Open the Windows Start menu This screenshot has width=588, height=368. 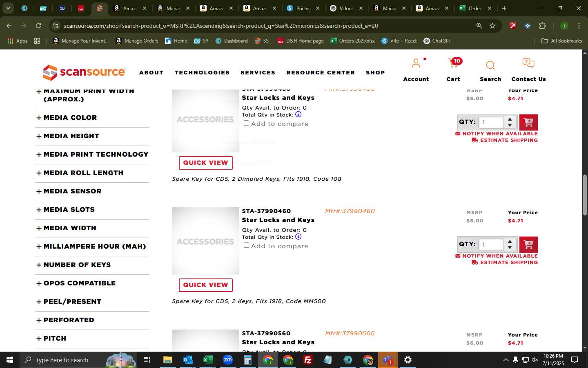10,360
